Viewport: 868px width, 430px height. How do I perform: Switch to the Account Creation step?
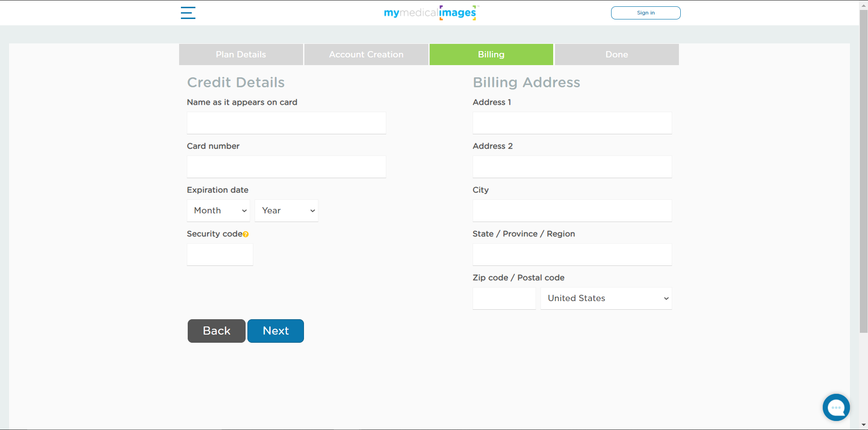tap(366, 54)
